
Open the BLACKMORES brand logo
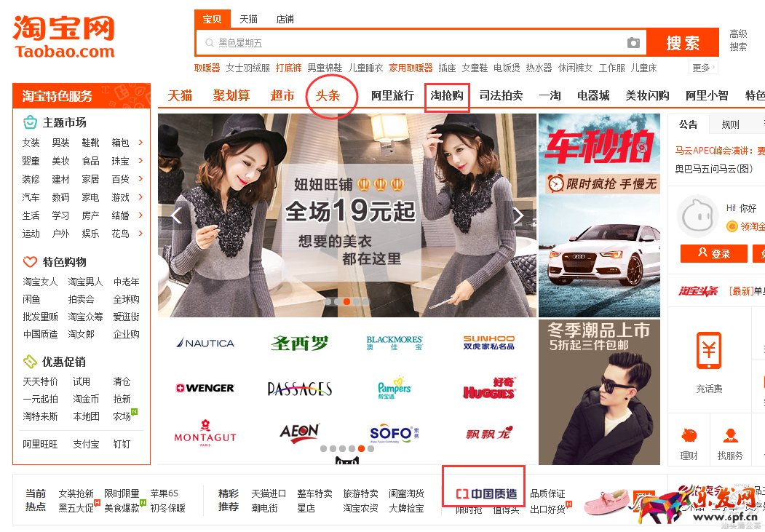[x=395, y=343]
